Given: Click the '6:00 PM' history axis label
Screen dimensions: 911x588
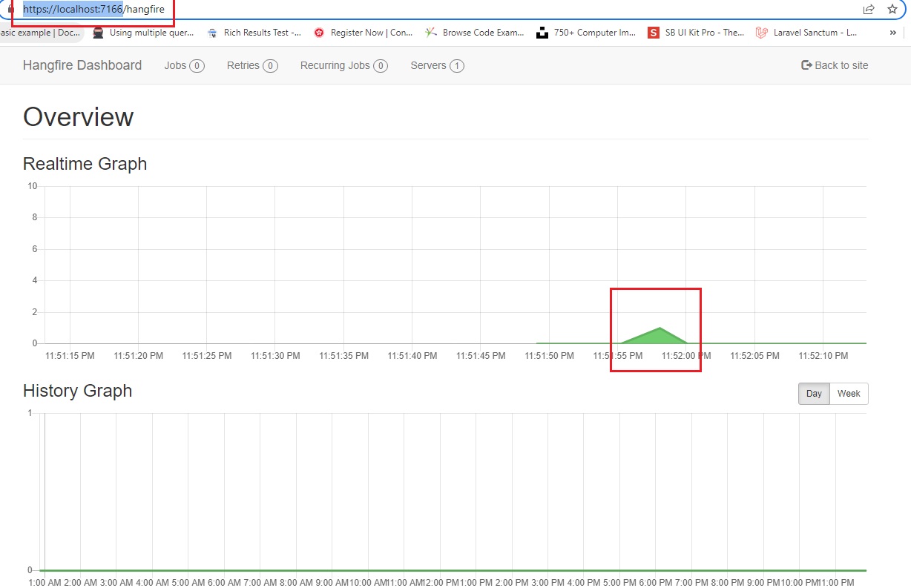Looking at the screenshot, I should 657,583.
